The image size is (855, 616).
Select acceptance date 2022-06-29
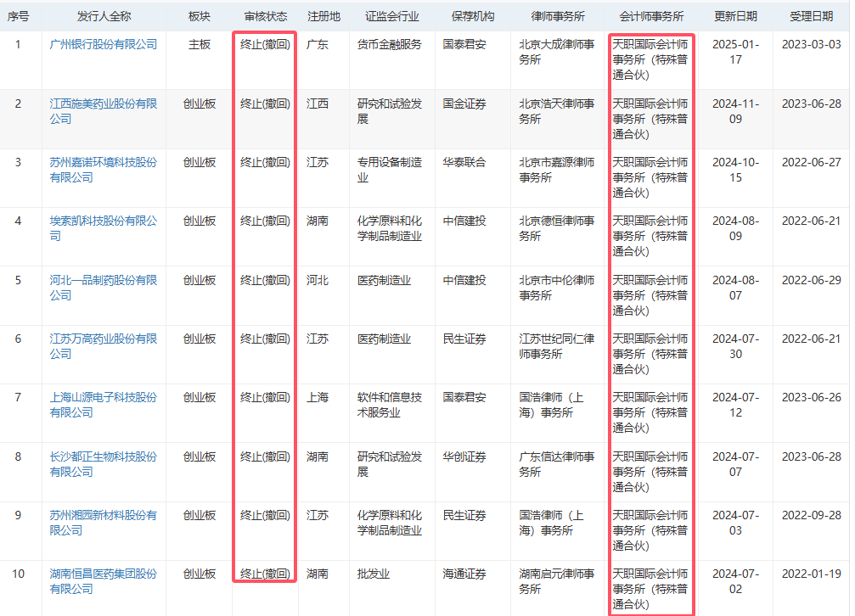(x=812, y=280)
